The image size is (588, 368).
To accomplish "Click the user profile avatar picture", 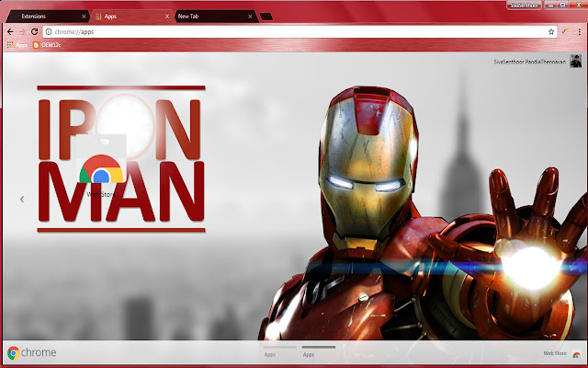I will coord(576,61).
